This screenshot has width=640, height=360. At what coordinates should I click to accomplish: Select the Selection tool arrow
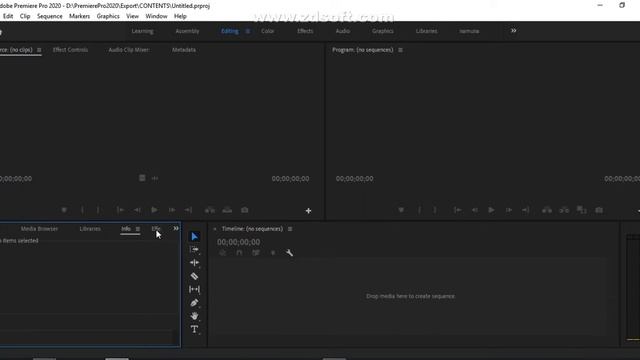[195, 237]
